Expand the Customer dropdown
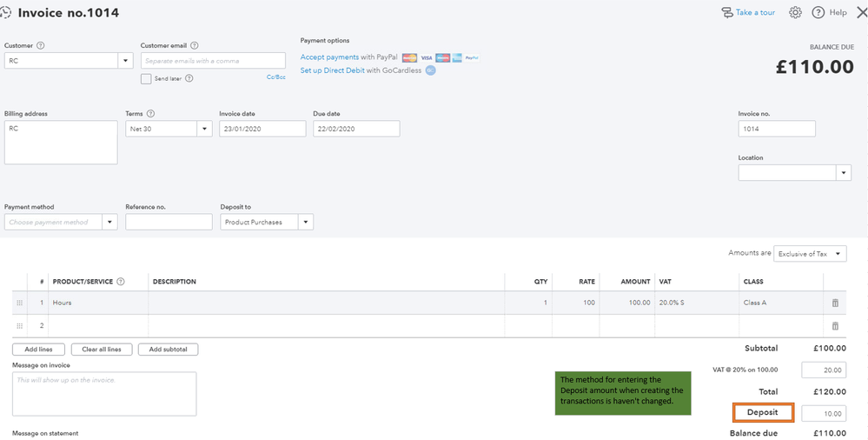 pos(125,61)
